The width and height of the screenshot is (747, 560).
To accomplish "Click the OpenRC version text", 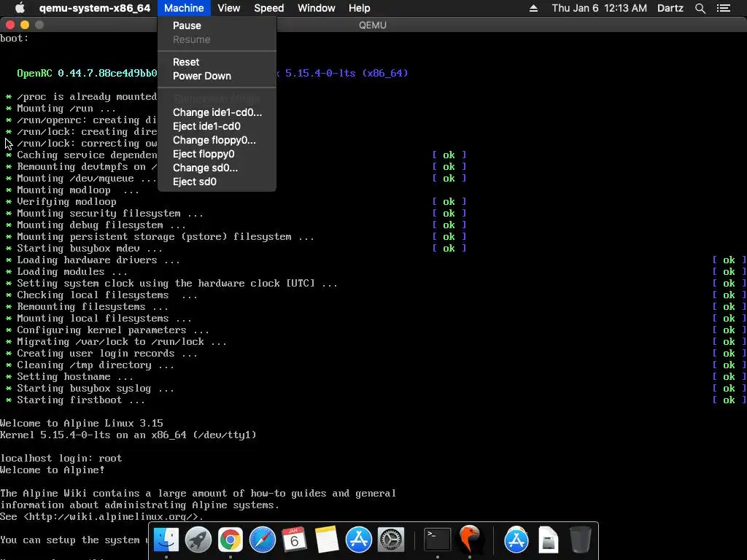I will click(87, 74).
